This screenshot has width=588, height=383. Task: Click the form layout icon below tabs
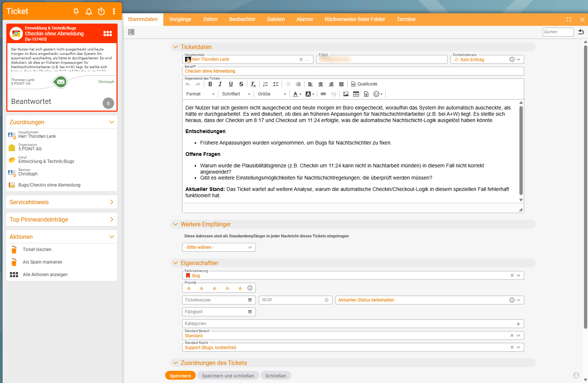coord(131,32)
